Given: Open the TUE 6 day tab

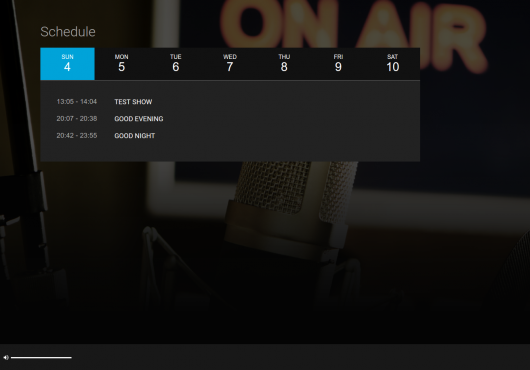Looking at the screenshot, I should 176,64.
